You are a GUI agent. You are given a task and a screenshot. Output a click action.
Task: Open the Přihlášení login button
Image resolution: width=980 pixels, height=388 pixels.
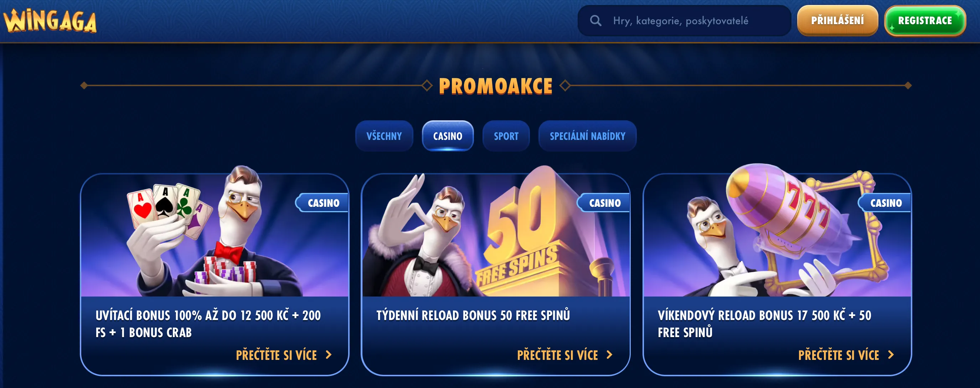(x=837, y=21)
